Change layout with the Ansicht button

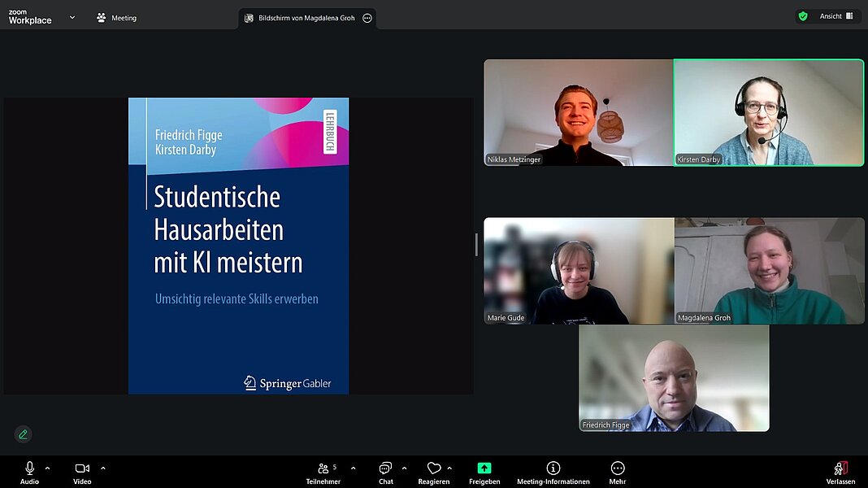tap(835, 16)
